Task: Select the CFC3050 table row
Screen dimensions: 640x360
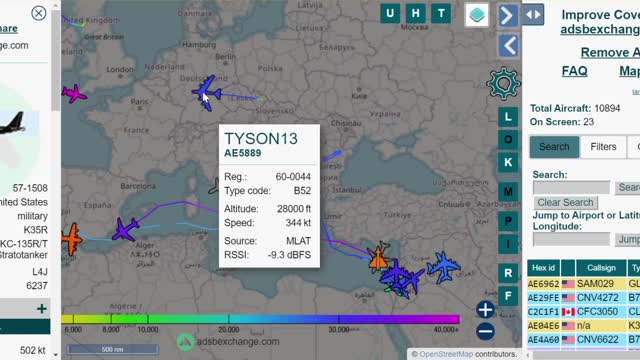Action: tap(584, 311)
